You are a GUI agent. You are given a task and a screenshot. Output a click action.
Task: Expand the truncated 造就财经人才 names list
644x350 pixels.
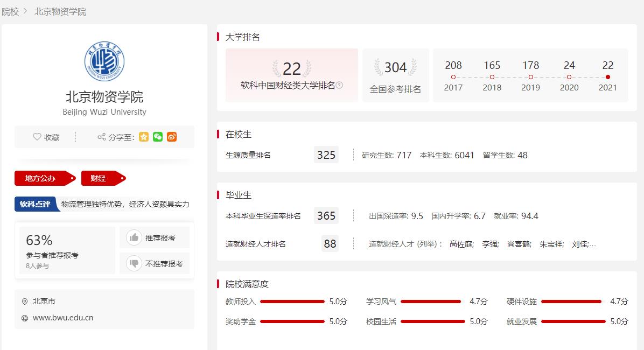[592, 244]
